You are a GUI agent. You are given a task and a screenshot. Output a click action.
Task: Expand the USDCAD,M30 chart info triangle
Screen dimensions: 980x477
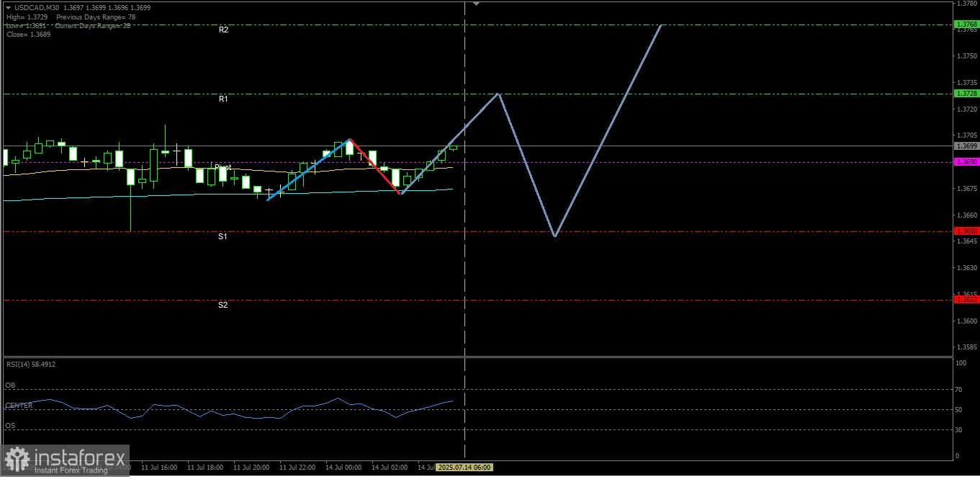tap(8, 7)
